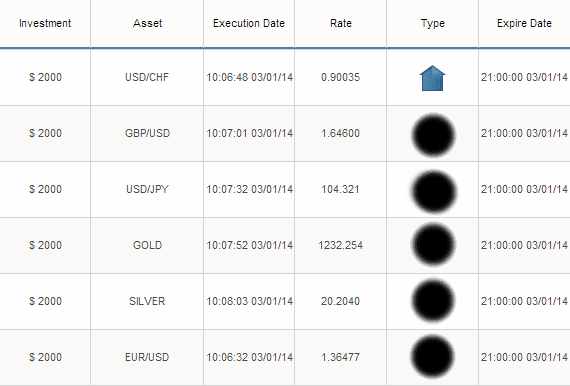Click the black circle in GOLD row
This screenshot has height=386, width=570.
[433, 245]
